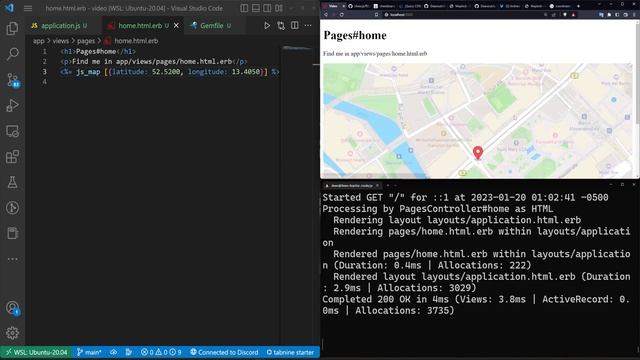This screenshot has width=640, height=360.
Task: Open the clipboard icon in activity bar
Action: coord(12,233)
